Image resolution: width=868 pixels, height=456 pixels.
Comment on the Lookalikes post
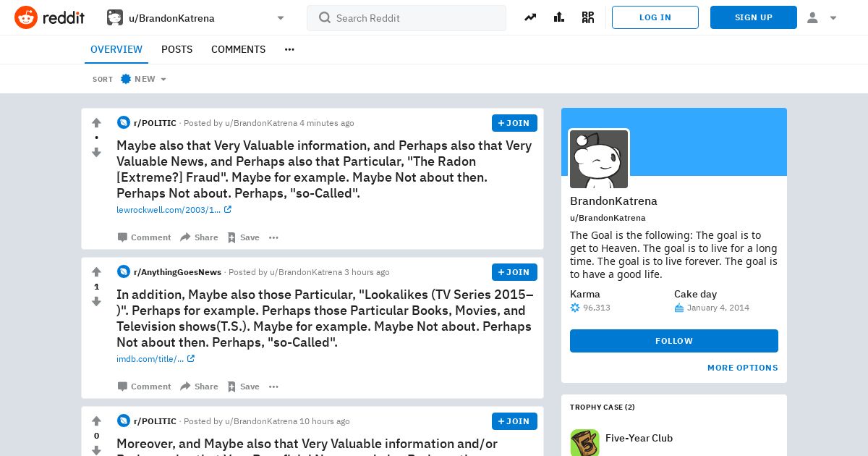(145, 387)
